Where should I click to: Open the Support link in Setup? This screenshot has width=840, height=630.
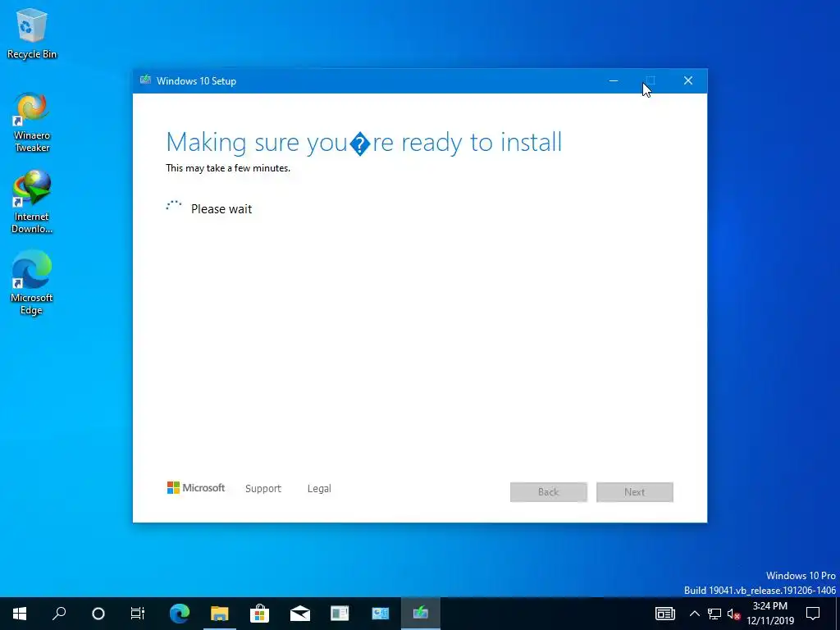(263, 489)
